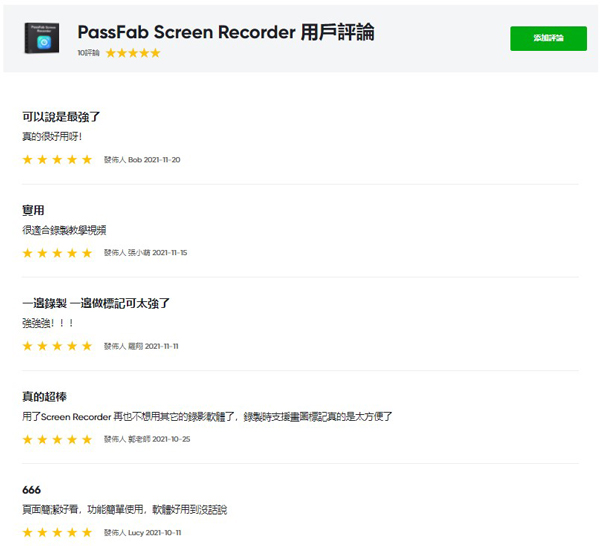Click the author line Bob 2021-11-20

pos(142,160)
